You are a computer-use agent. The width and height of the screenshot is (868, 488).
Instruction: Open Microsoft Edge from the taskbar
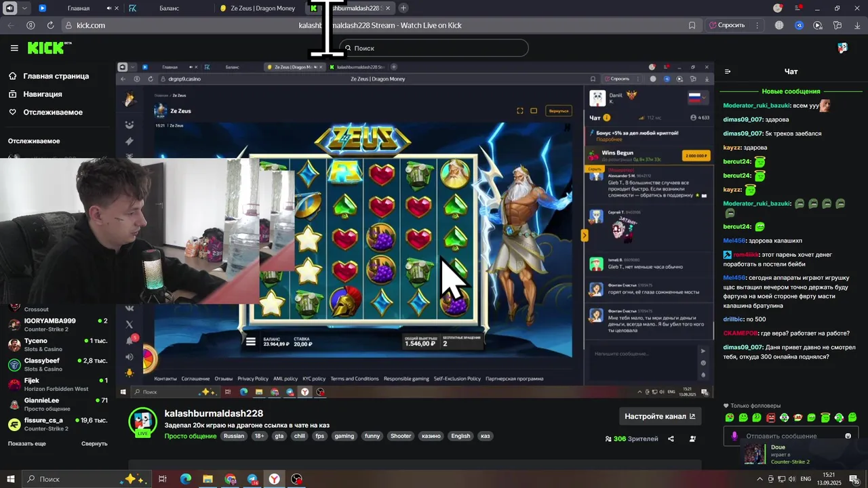pos(186,479)
